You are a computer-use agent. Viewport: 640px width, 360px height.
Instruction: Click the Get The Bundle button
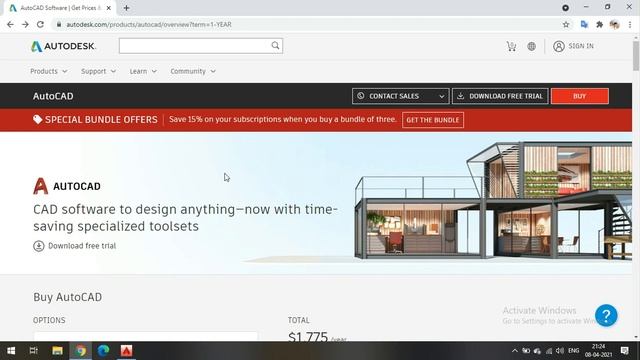433,120
